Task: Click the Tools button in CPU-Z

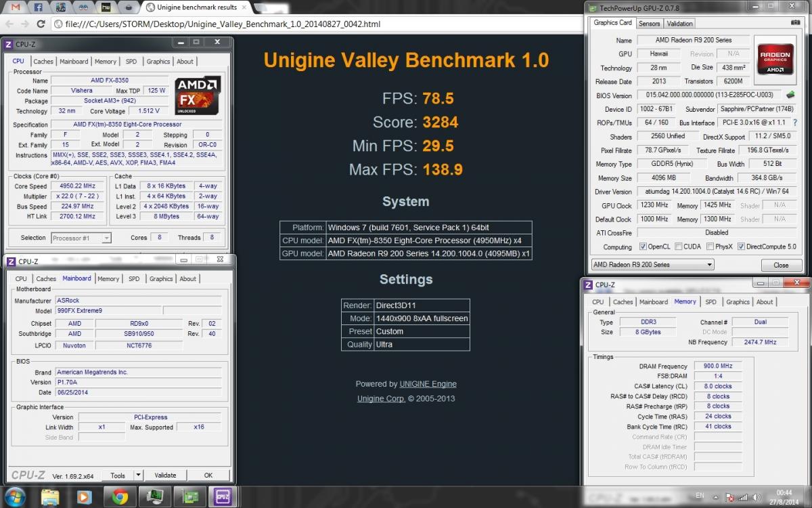Action: click(118, 475)
